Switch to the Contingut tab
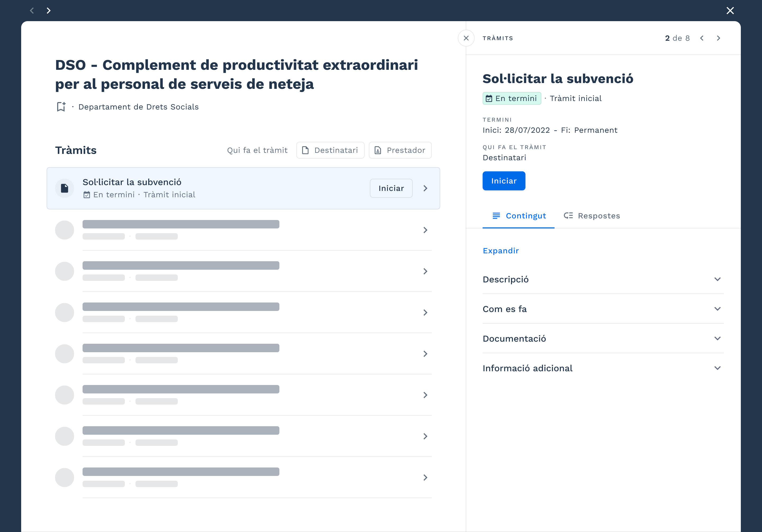The height and width of the screenshot is (532, 762). (519, 216)
